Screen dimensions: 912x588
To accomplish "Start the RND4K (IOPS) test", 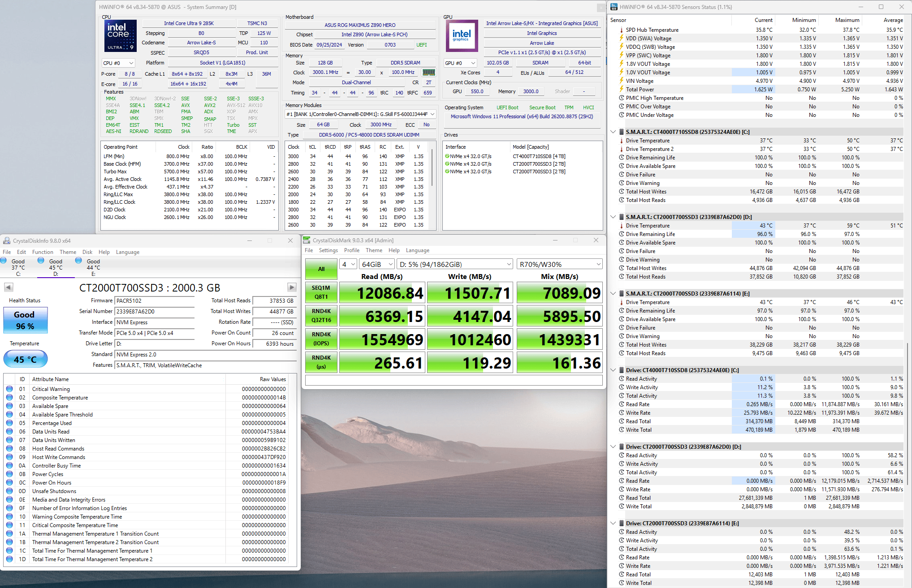I will (321, 339).
